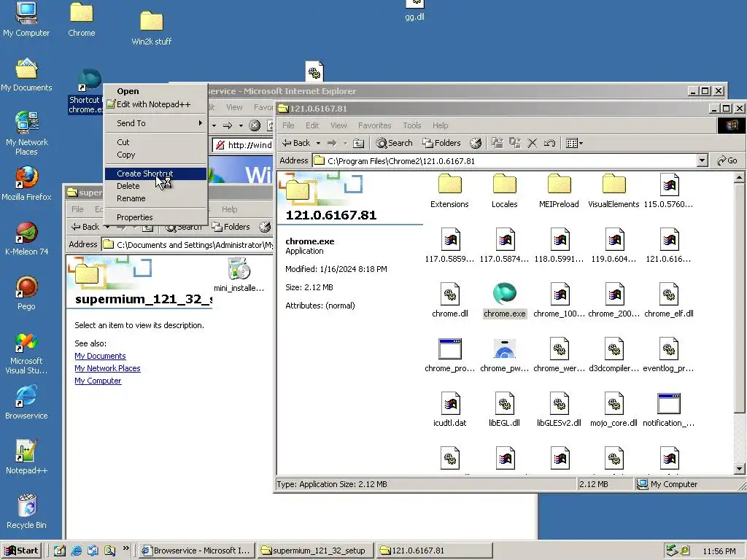The height and width of the screenshot is (560, 747).
Task: Click the Delete X toolbar icon
Action: pyautogui.click(x=532, y=143)
